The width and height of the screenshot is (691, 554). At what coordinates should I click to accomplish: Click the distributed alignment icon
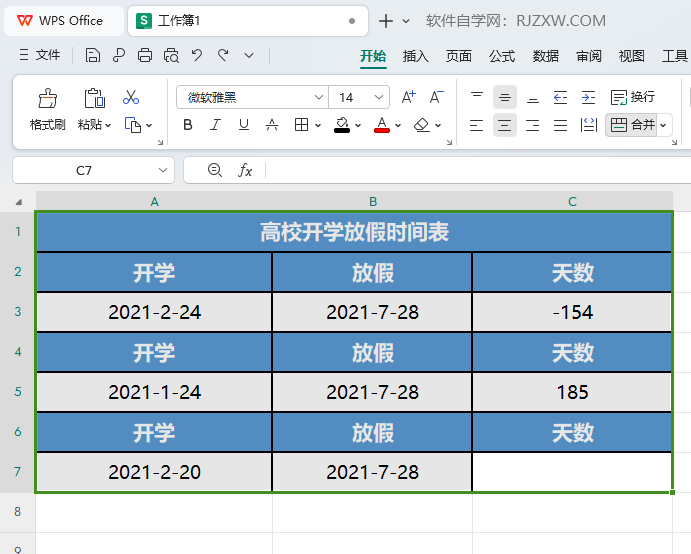point(588,125)
